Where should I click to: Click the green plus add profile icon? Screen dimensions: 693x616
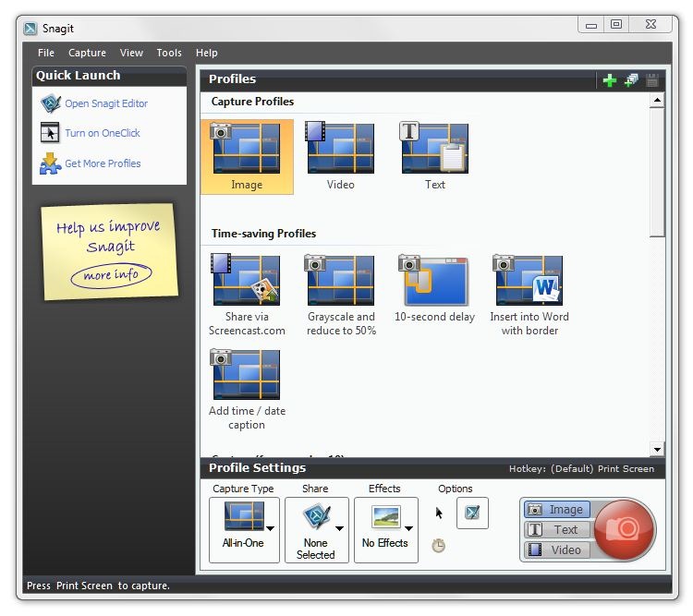(x=610, y=80)
